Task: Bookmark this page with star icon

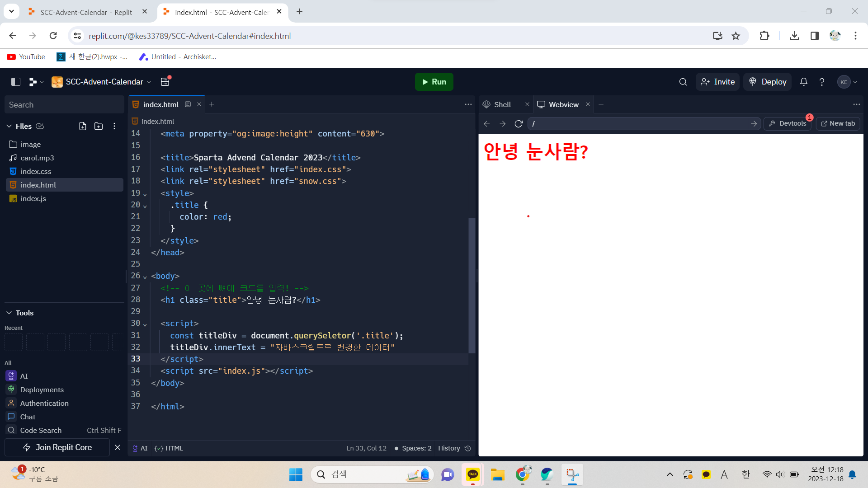Action: coord(736,36)
